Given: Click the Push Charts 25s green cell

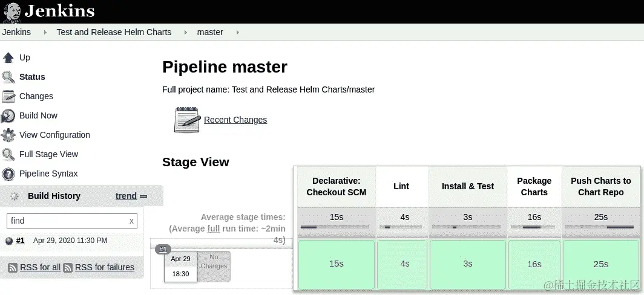Looking at the screenshot, I should (x=601, y=265).
